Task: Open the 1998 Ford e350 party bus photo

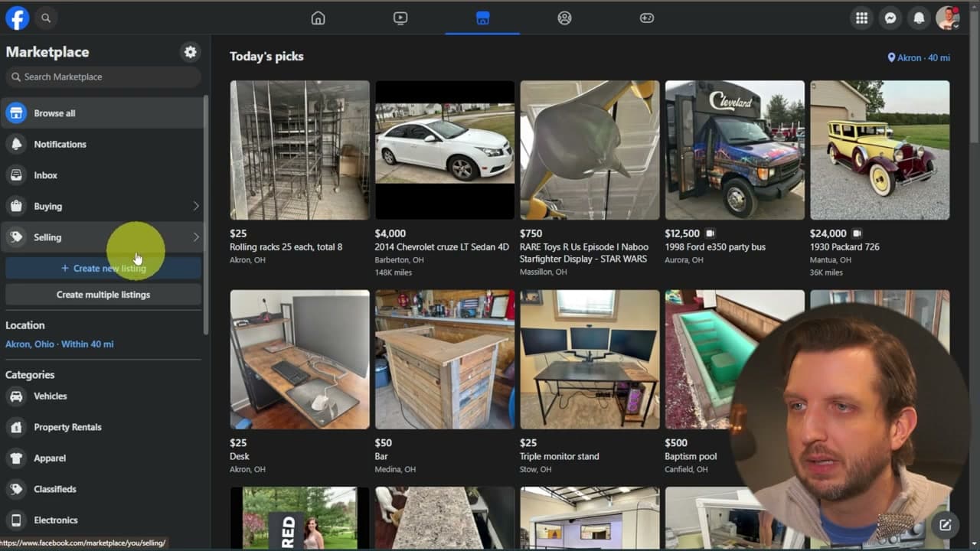Action: click(735, 150)
